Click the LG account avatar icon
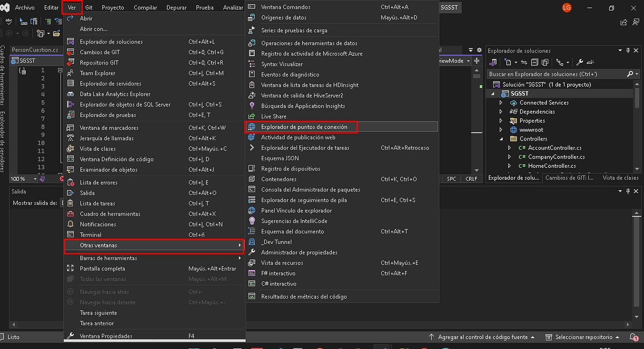This screenshot has height=349, width=644. coord(567,8)
